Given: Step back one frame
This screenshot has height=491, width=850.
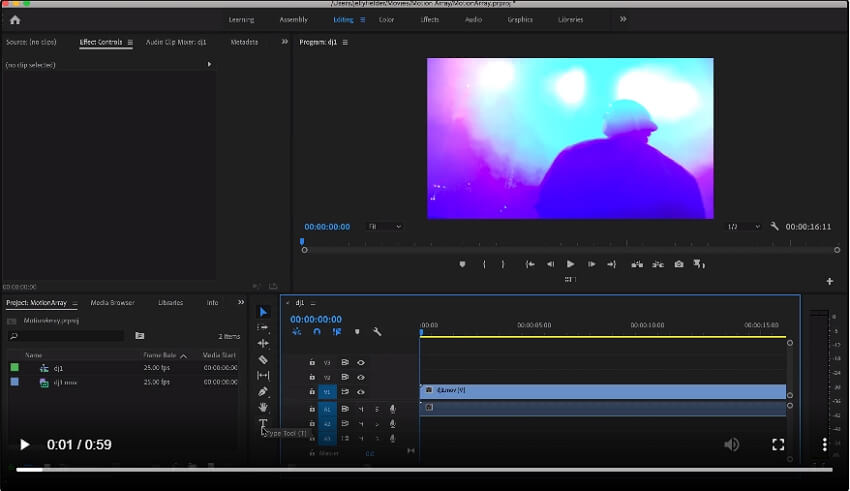Looking at the screenshot, I should pyautogui.click(x=550, y=264).
